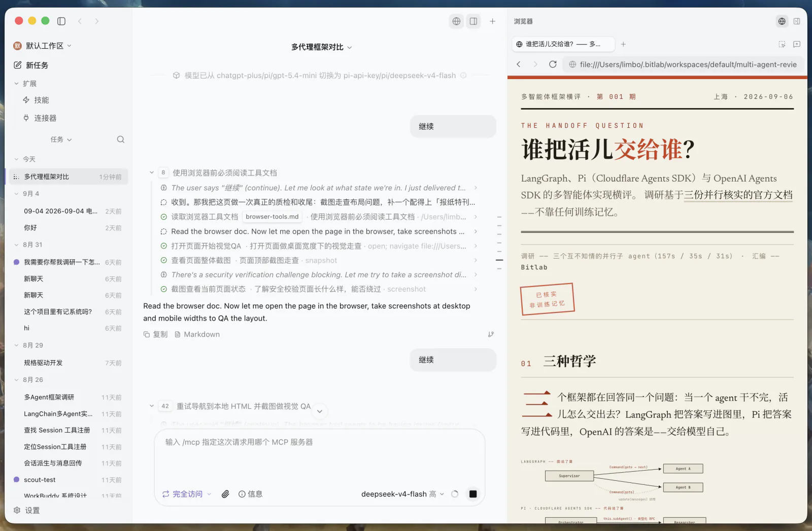Click the element picker icon in browser tab bar
Image resolution: width=812 pixels, height=531 pixels.
click(782, 44)
